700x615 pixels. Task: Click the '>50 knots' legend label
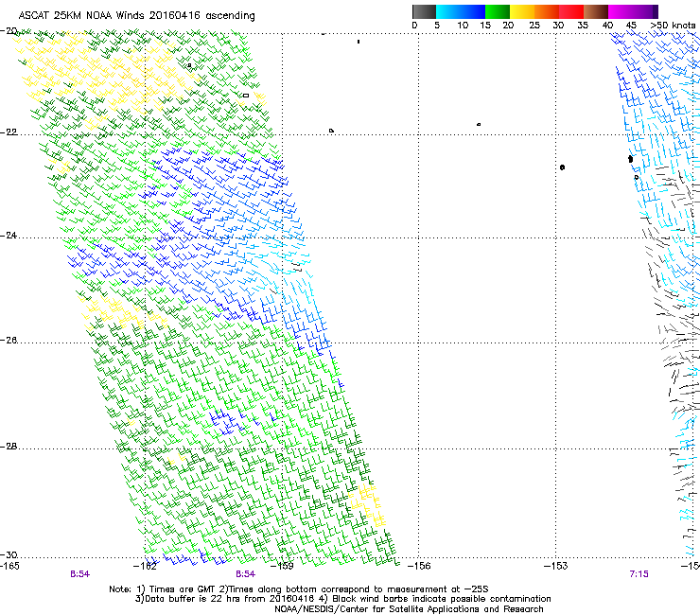673,26
